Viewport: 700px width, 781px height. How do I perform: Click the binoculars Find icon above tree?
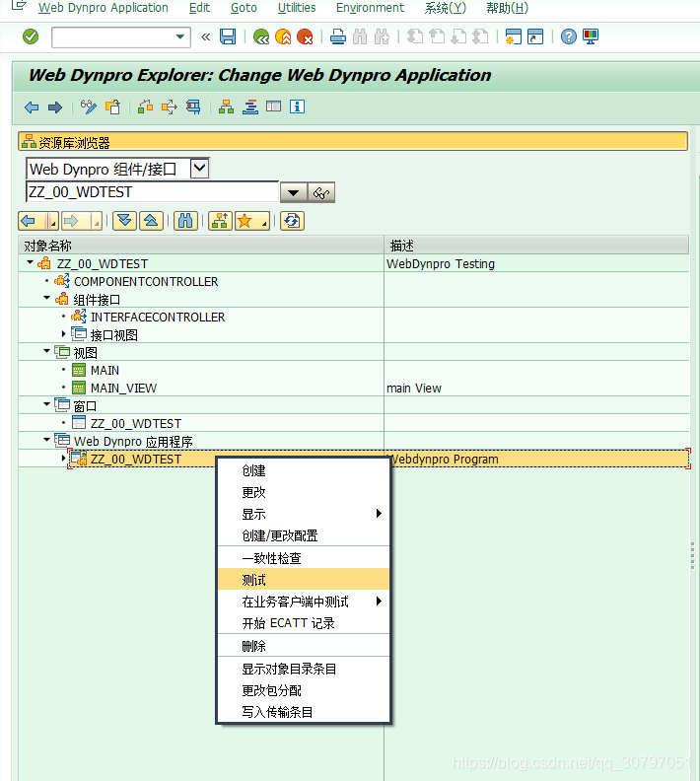185,221
